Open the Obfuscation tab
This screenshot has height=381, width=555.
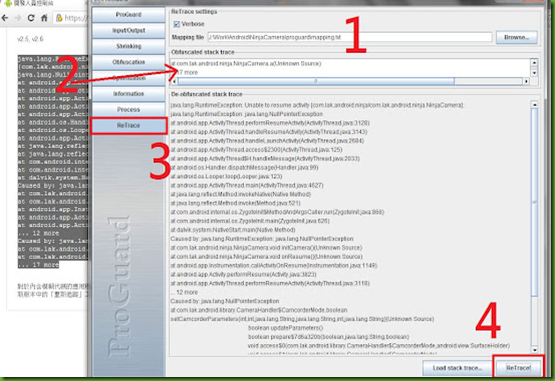pos(128,62)
